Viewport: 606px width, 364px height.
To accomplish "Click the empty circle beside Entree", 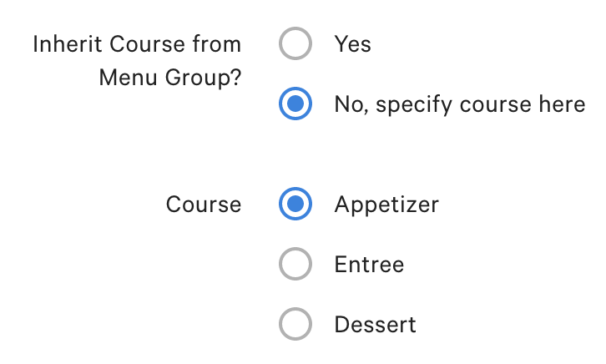I will pyautogui.click(x=295, y=265).
